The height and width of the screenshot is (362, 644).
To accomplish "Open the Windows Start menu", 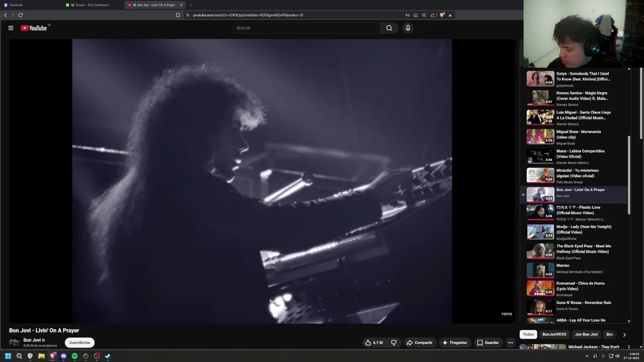I will [x=8, y=356].
